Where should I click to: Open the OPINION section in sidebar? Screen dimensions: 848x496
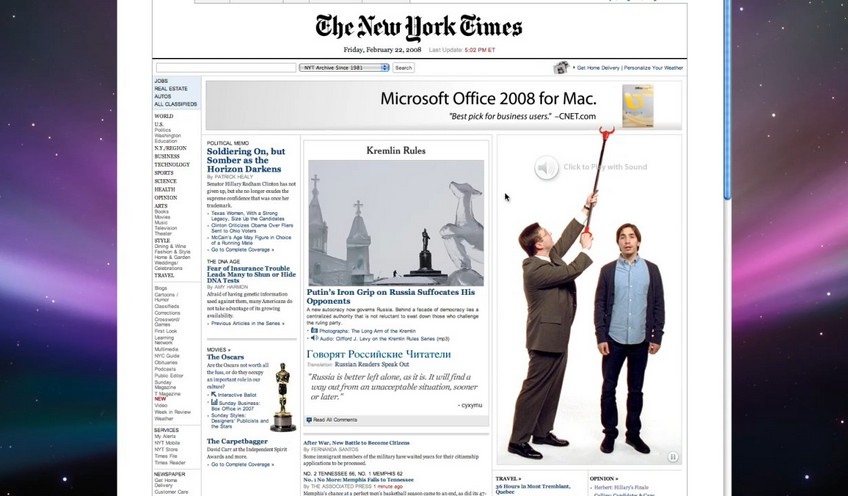tap(165, 198)
